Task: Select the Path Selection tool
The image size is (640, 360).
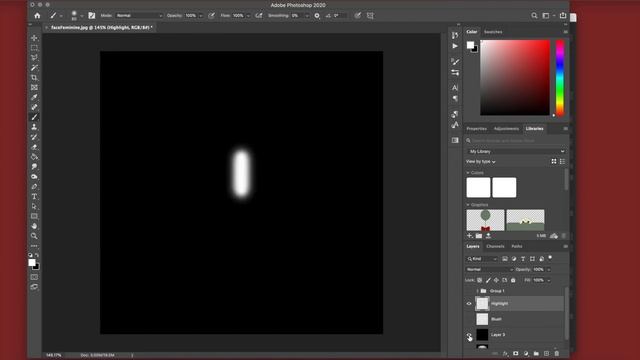Action: click(x=34, y=206)
